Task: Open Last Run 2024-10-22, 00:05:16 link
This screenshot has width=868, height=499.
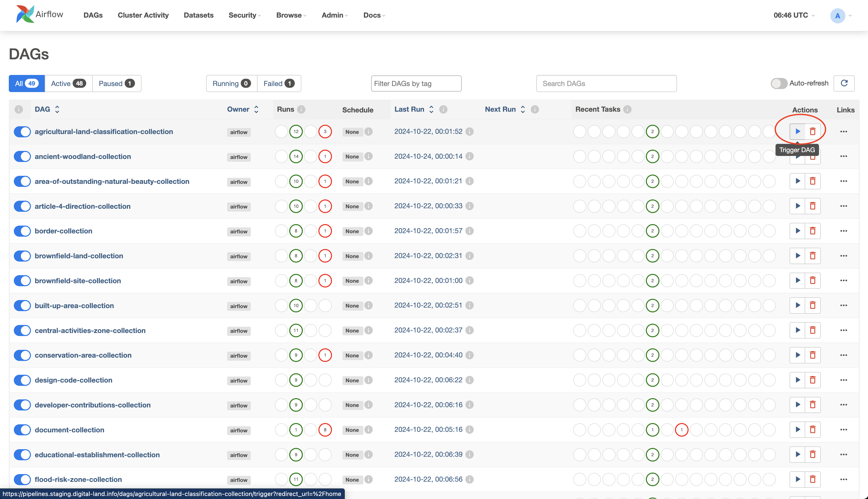Action: click(428, 429)
